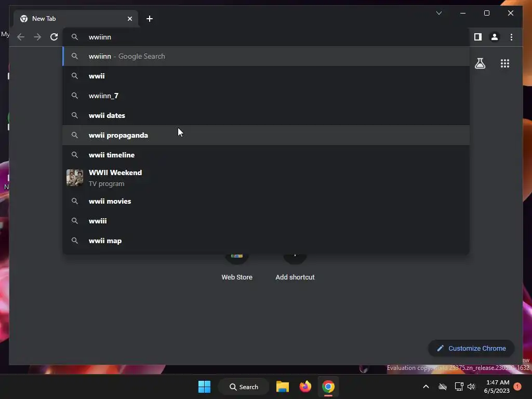Click the WWII Weekend thumbnail image
Screen dimensions: 532x399
click(x=75, y=178)
